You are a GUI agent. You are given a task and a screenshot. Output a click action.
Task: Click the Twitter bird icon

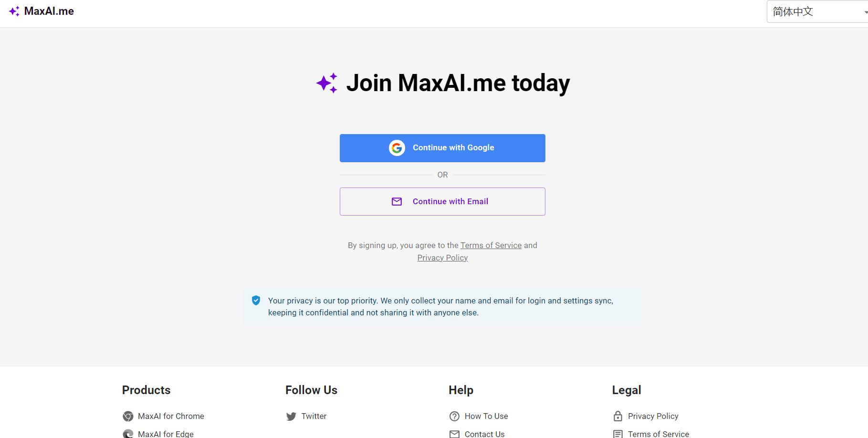pyautogui.click(x=291, y=417)
